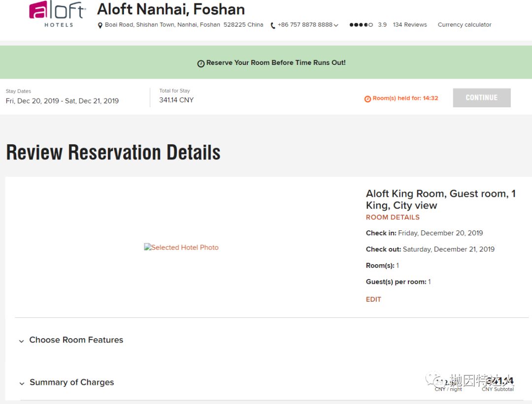Click the Room(s): 1 line

tap(382, 266)
